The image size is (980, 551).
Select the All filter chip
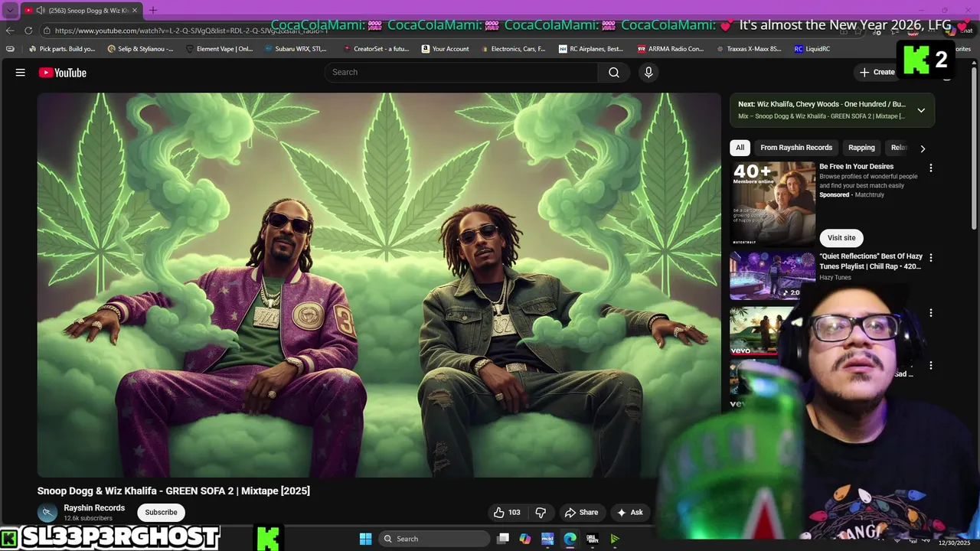(740, 148)
